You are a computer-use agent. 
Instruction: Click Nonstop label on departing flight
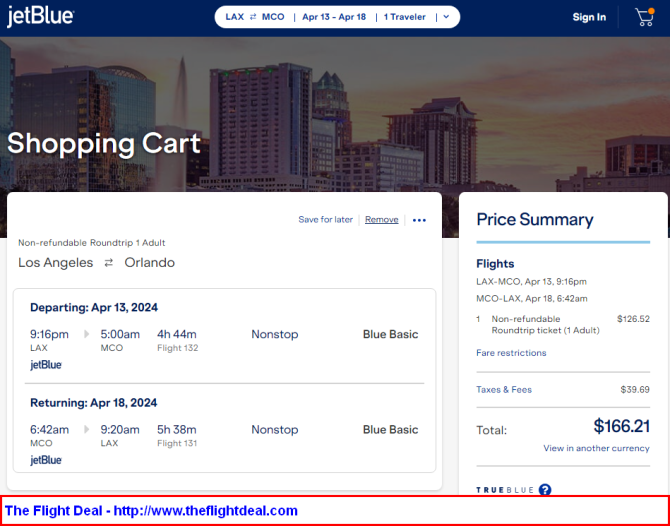click(275, 334)
